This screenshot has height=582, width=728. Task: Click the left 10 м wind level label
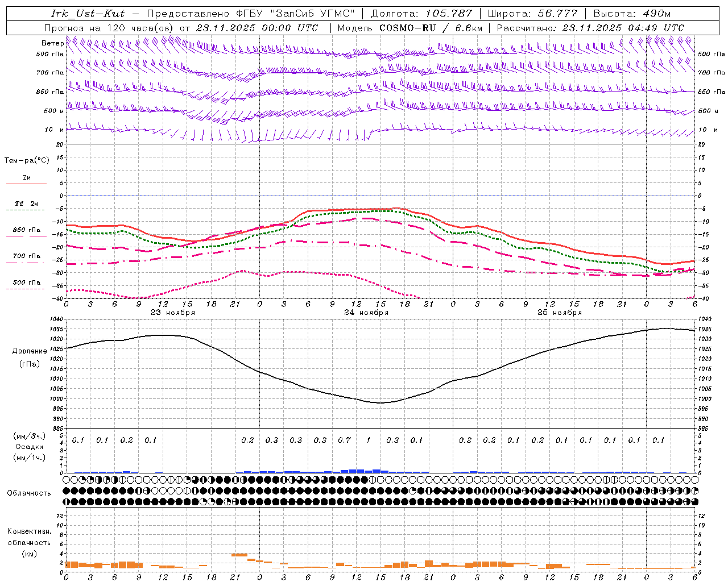[x=54, y=130]
